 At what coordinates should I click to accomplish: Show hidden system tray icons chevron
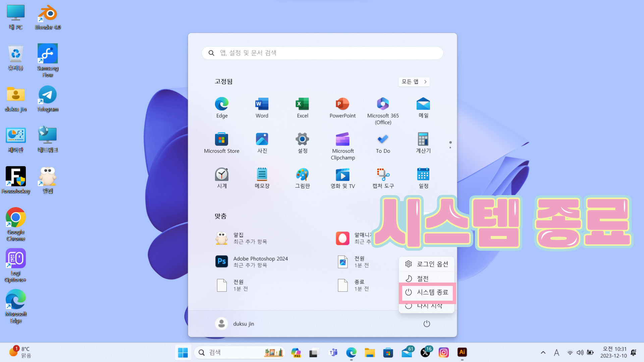pos(543,353)
